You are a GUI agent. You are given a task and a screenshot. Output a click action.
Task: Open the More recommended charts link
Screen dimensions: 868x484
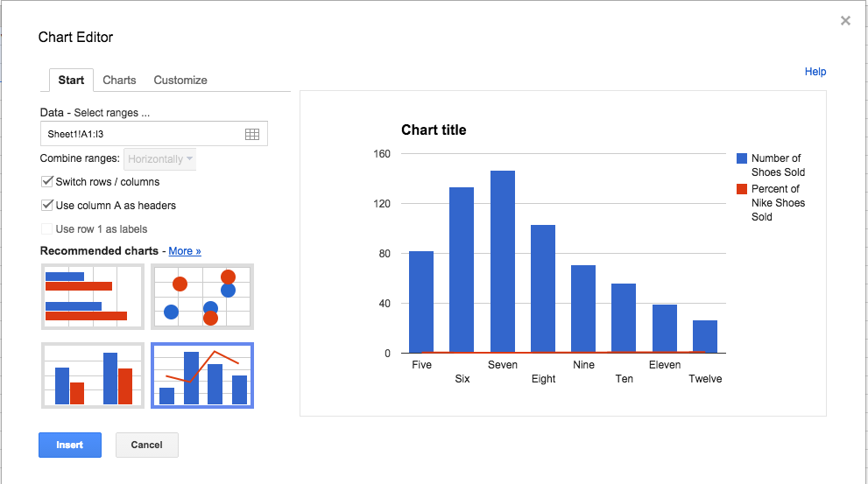[x=185, y=251]
